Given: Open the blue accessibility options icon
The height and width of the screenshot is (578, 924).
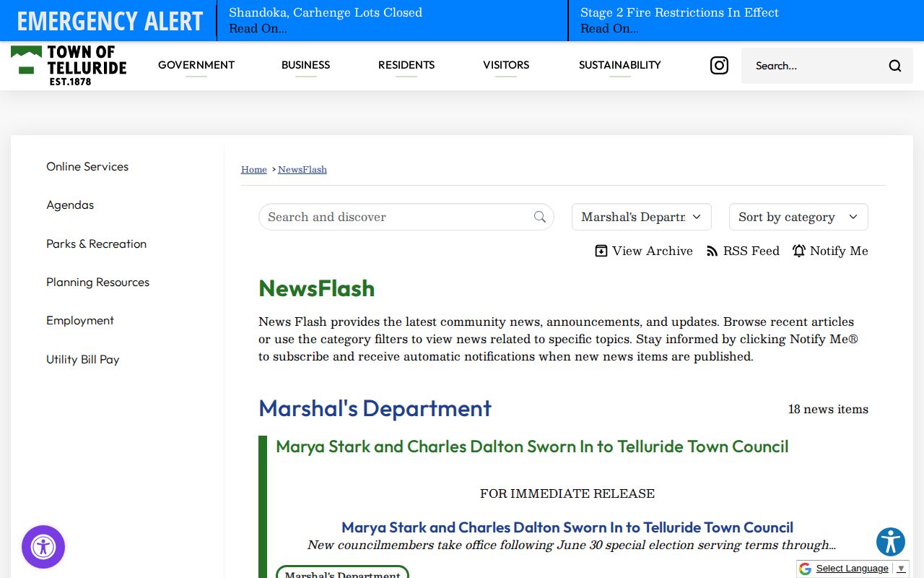Looking at the screenshot, I should point(891,542).
